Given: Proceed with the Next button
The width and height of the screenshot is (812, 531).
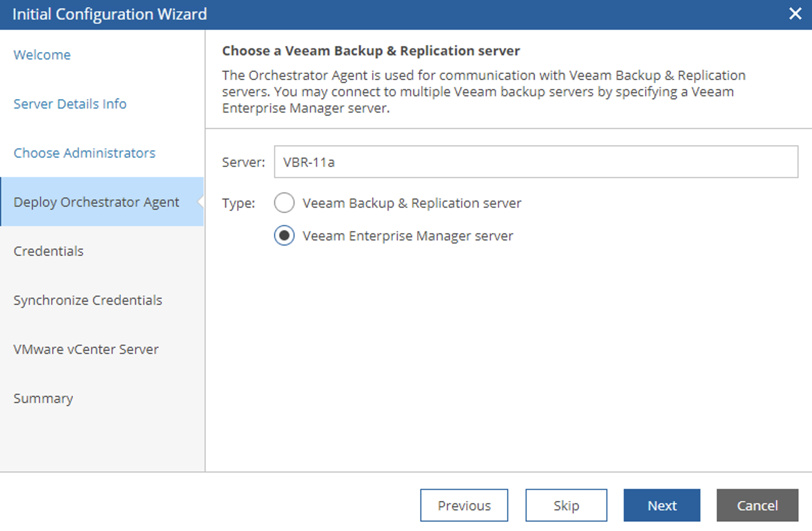Looking at the screenshot, I should [x=662, y=505].
